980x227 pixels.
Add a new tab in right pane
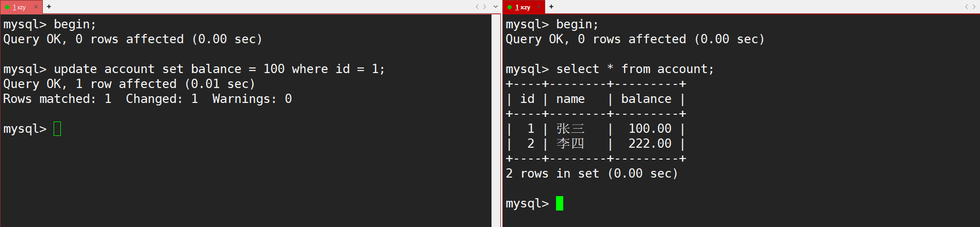point(551,7)
